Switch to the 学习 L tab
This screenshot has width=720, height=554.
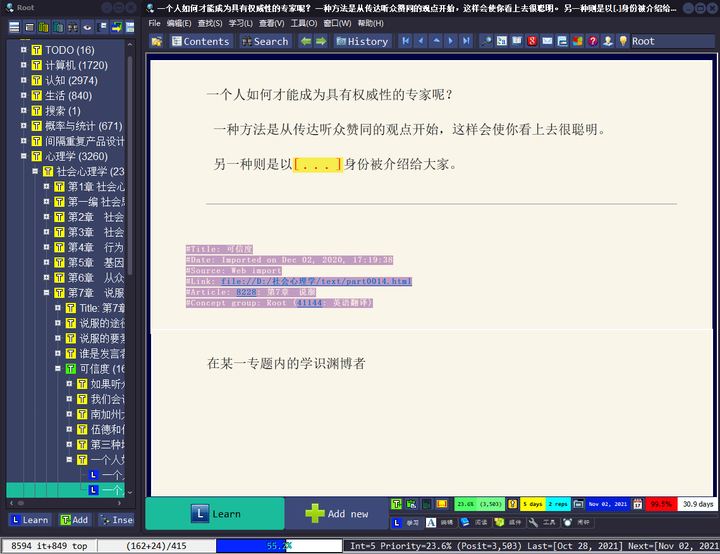406,522
